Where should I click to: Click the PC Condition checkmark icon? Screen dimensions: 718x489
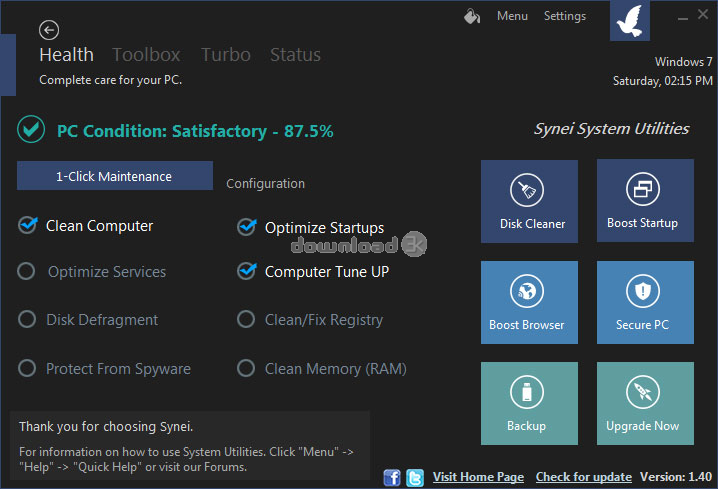pos(31,130)
